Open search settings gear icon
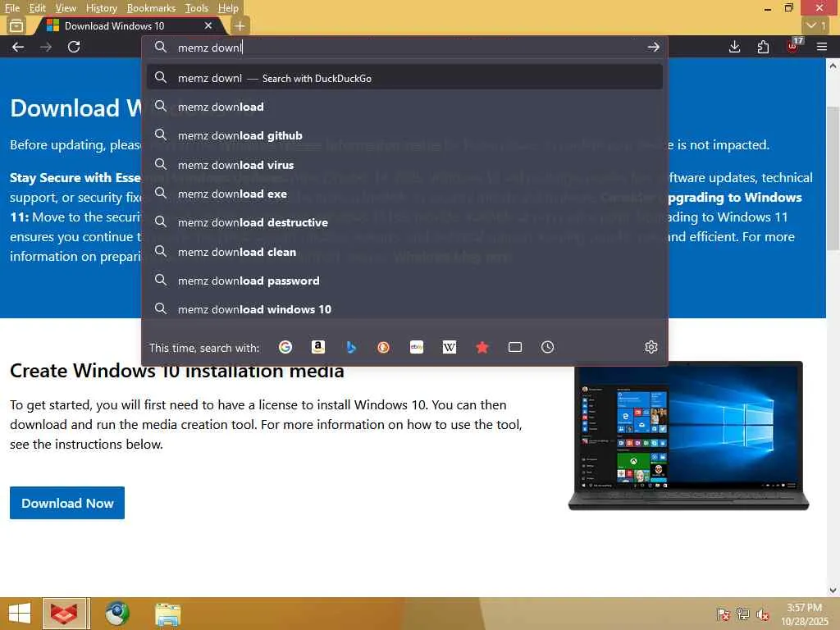The image size is (840, 630). tap(651, 347)
